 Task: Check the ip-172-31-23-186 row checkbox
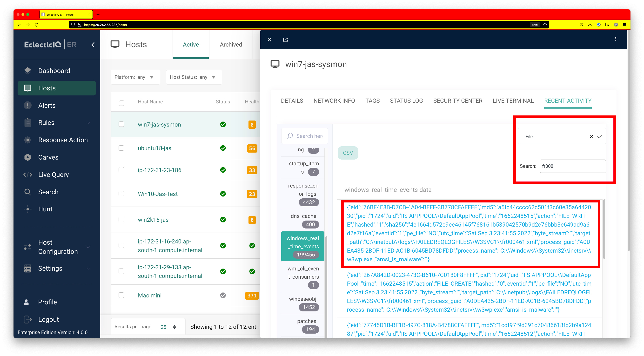click(121, 170)
